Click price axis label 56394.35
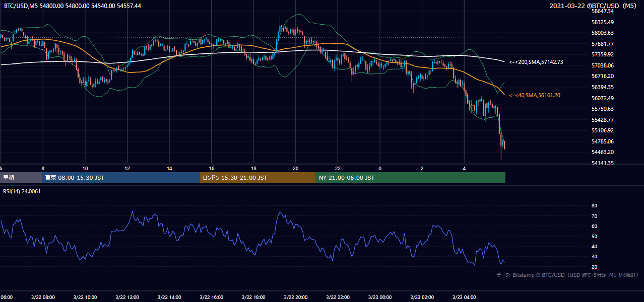Viewport: 644px width, 302px height. tap(602, 87)
